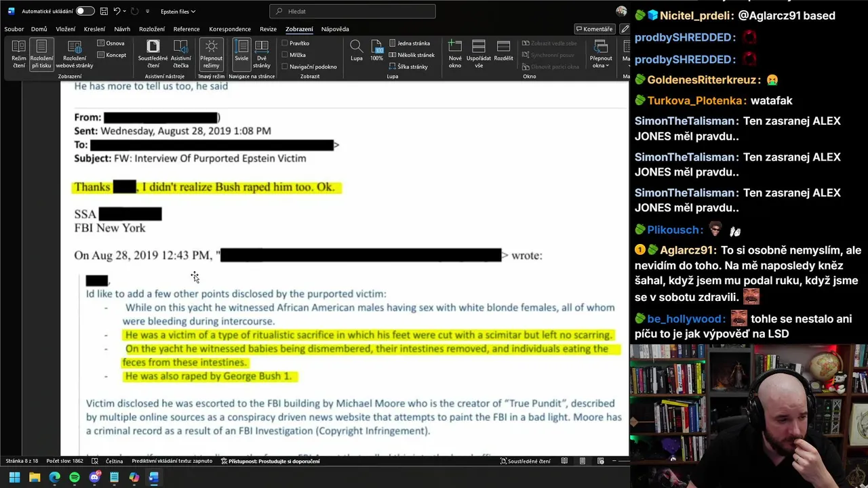
Task: Click Stránka 8 z 18 indicator
Action: pos(22,461)
